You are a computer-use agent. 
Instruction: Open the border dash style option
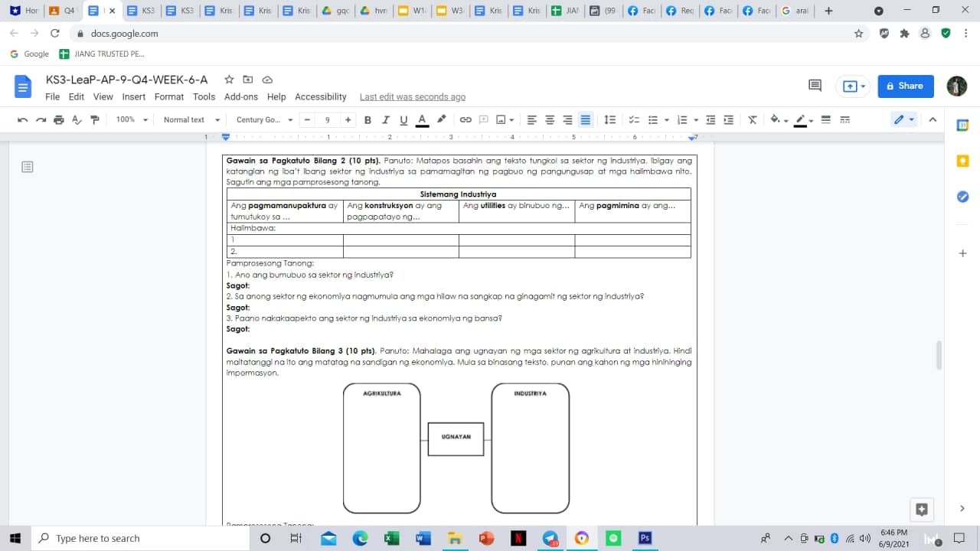click(x=845, y=120)
